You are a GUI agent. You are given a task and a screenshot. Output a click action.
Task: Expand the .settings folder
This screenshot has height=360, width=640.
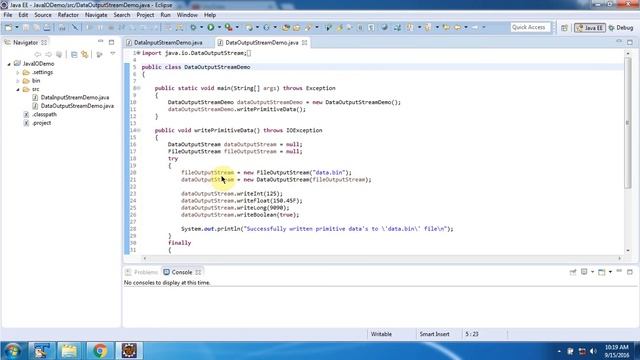click(x=18, y=73)
